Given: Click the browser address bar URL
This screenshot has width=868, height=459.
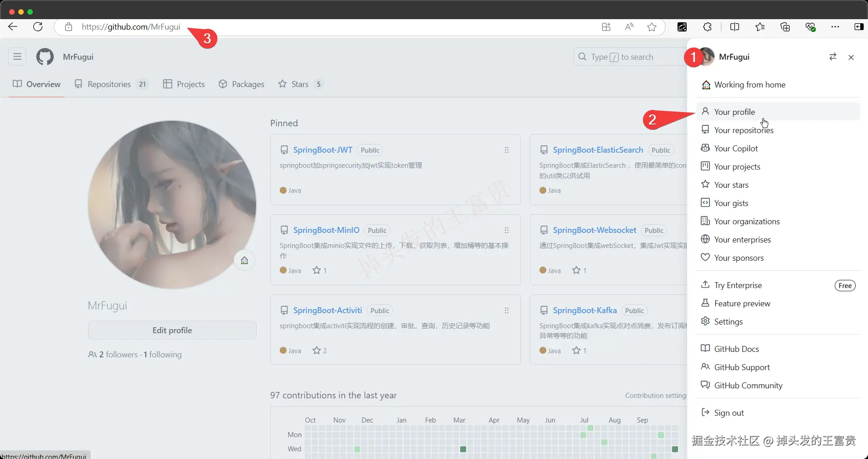Looking at the screenshot, I should (131, 27).
